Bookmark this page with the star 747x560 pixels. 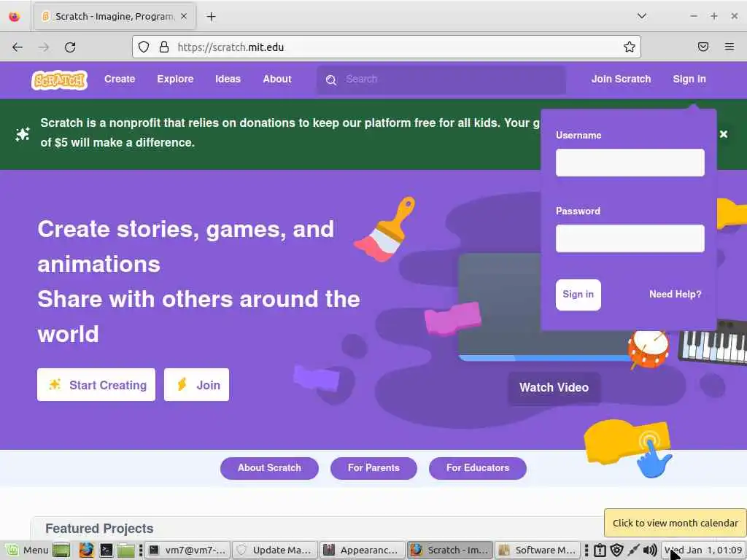(630, 47)
